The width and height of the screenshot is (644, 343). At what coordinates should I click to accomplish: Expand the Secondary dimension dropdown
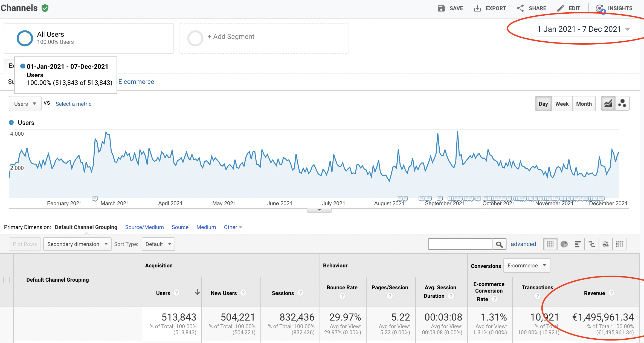coord(77,244)
